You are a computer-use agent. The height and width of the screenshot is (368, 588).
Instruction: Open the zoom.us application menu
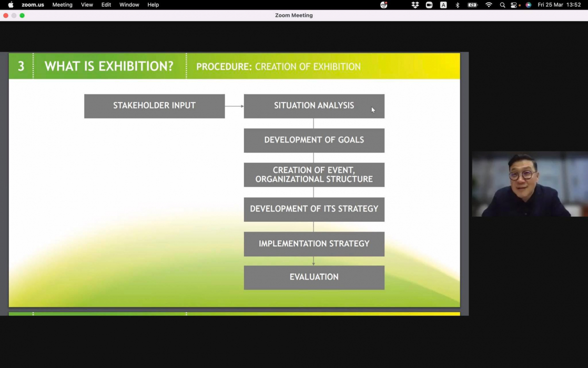pyautogui.click(x=33, y=5)
